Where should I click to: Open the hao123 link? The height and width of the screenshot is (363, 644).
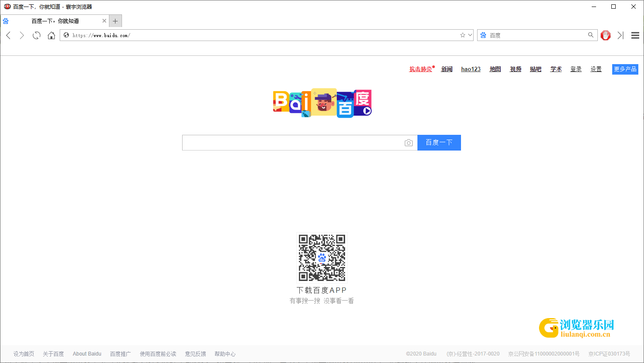[x=471, y=69]
